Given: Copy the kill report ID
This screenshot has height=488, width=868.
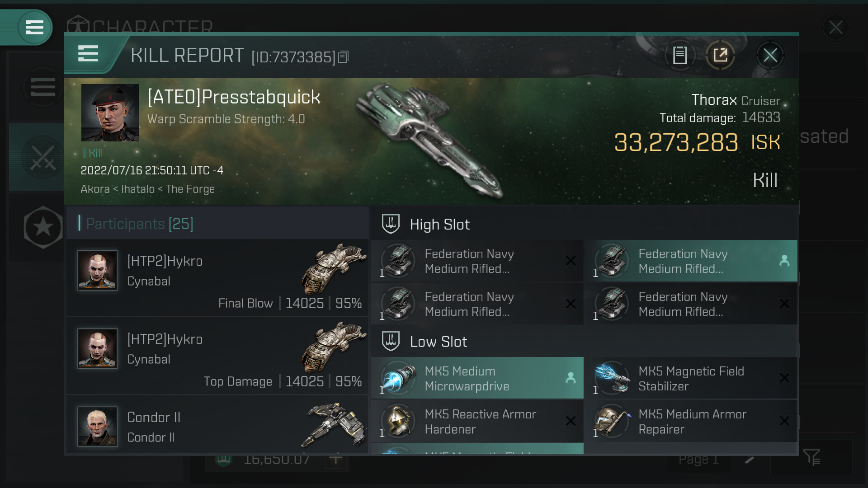Looking at the screenshot, I should [344, 57].
